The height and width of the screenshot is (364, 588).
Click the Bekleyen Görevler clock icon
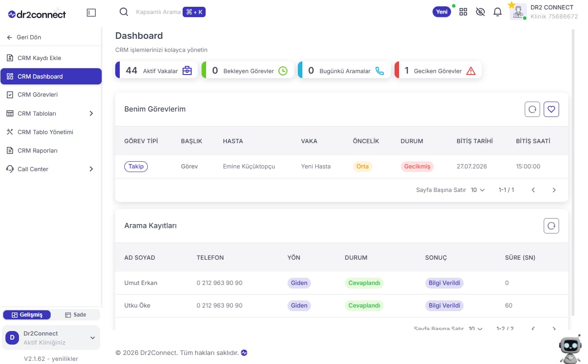point(283,71)
